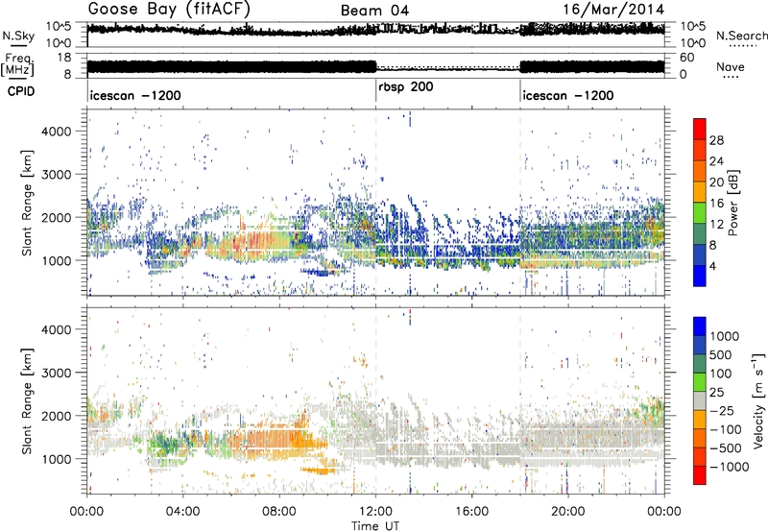Click the 2000 km tick of velocity panel
The height and width of the screenshot is (532, 768).
57,416
